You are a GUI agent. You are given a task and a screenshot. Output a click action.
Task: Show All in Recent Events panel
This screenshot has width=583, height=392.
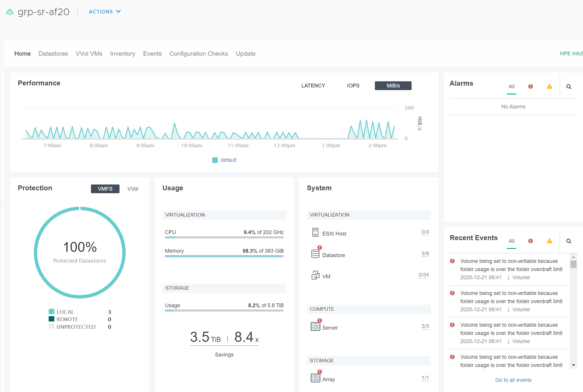tap(512, 241)
